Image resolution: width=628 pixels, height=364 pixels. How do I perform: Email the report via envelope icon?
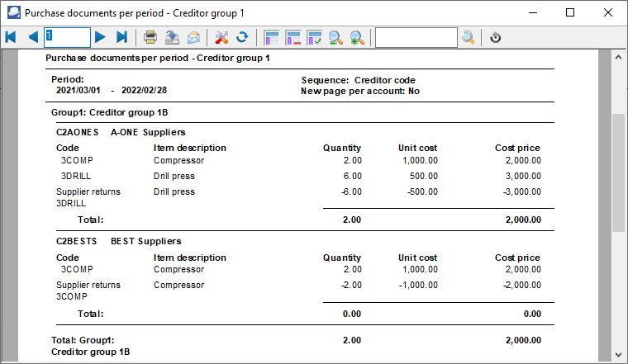point(194,37)
